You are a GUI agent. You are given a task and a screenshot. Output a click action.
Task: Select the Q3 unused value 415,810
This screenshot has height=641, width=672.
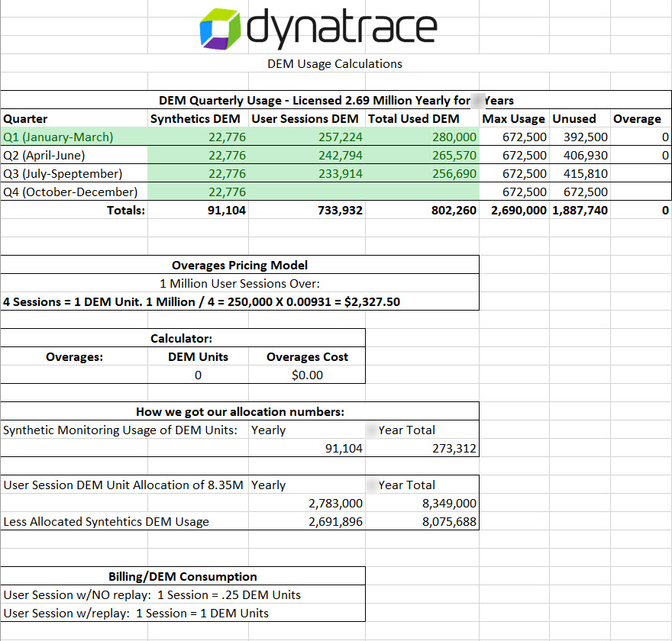[586, 174]
